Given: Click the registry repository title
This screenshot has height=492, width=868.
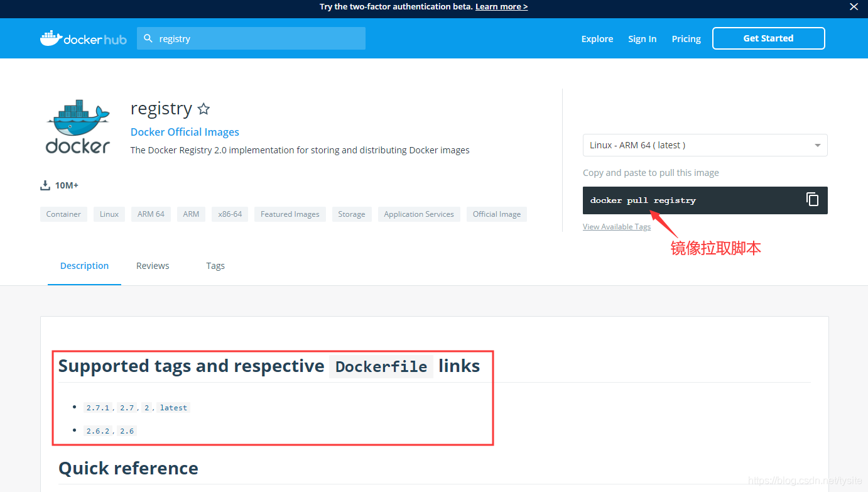Looking at the screenshot, I should 161,109.
